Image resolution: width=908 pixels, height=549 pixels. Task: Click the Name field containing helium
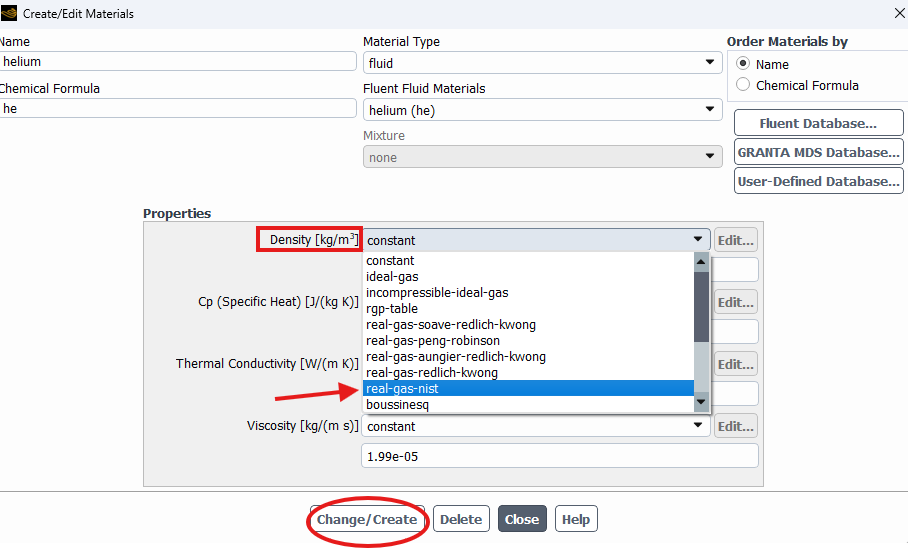pos(177,61)
